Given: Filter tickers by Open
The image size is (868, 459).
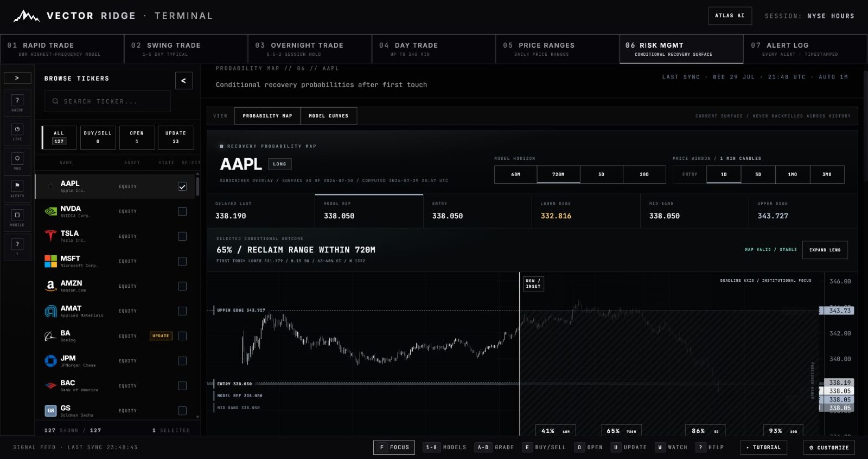Looking at the screenshot, I should point(137,137).
